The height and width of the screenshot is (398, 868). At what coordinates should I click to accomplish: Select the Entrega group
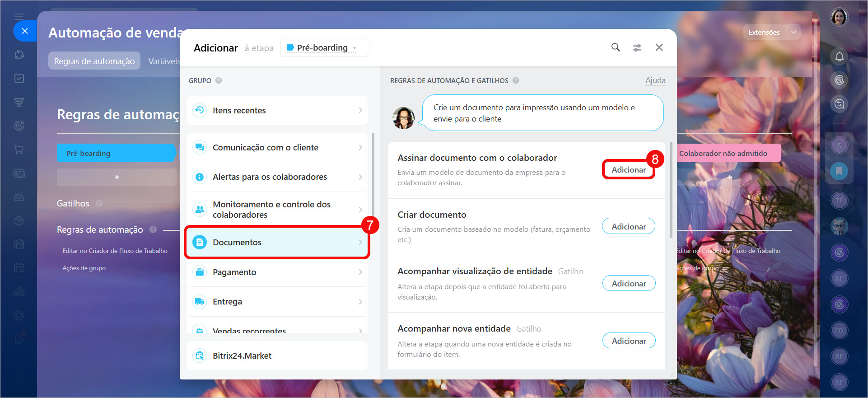click(277, 301)
